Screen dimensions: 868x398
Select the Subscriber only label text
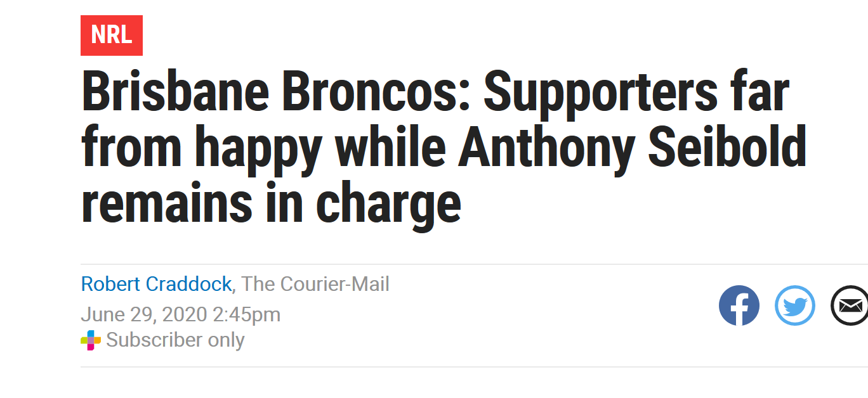[x=175, y=340]
